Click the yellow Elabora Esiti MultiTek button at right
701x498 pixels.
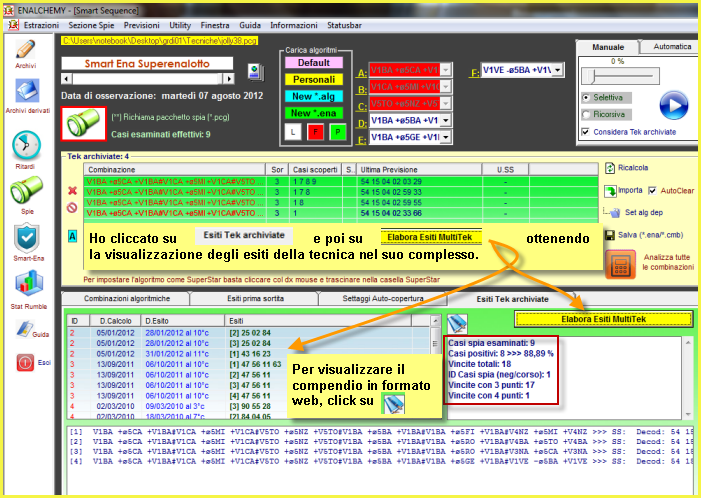tap(604, 319)
